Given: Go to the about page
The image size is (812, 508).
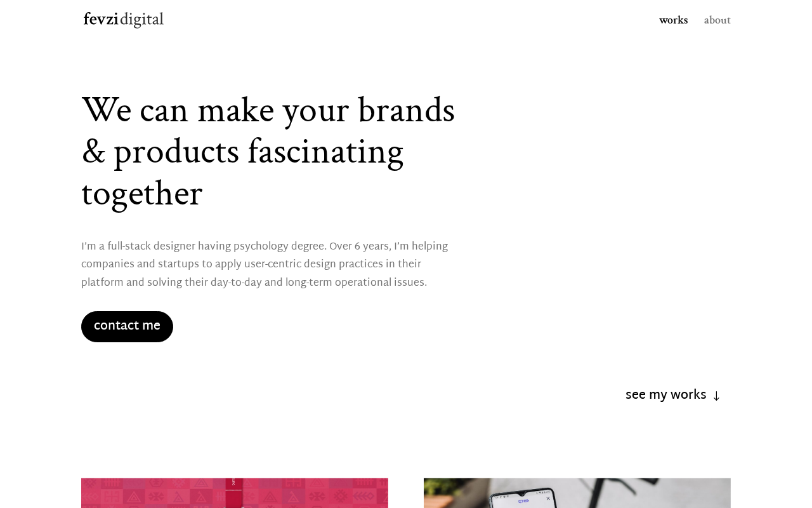Looking at the screenshot, I should [x=717, y=20].
